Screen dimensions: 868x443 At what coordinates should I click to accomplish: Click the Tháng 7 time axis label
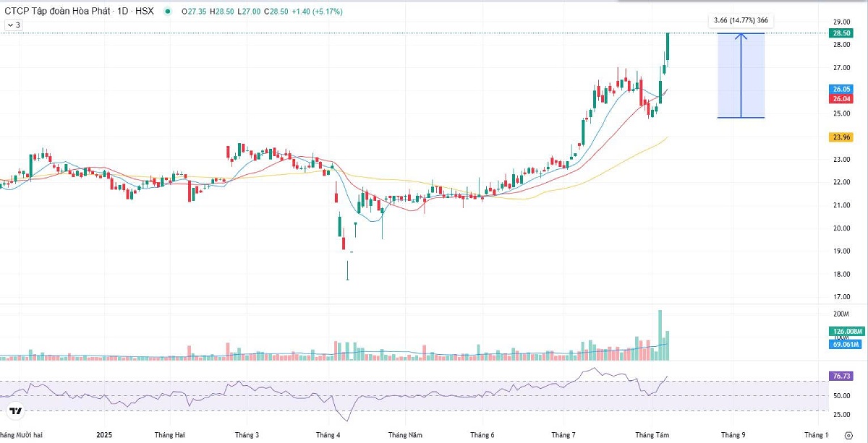pyautogui.click(x=563, y=435)
